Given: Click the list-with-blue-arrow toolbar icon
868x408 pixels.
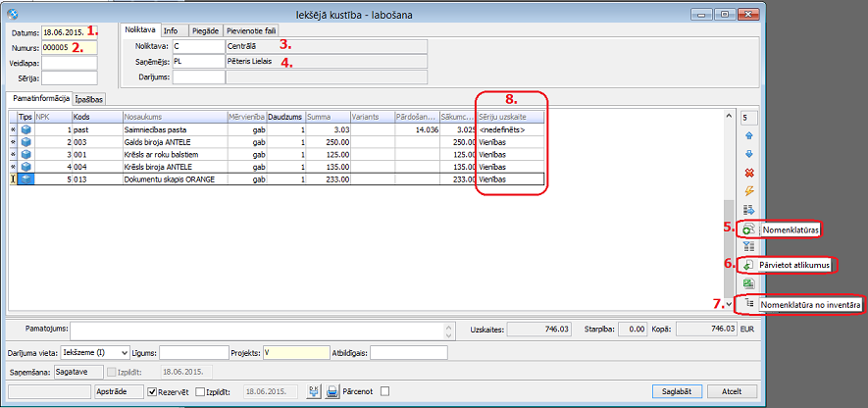Looking at the screenshot, I should point(749,210).
